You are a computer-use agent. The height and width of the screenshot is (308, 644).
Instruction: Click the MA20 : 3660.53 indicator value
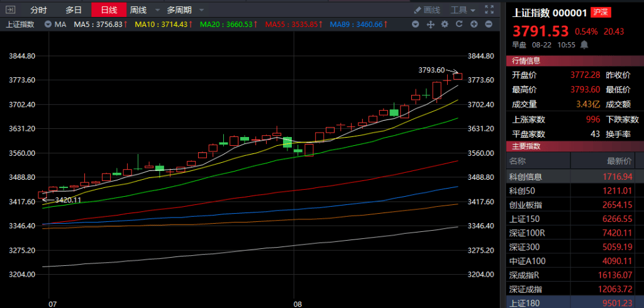coord(229,25)
